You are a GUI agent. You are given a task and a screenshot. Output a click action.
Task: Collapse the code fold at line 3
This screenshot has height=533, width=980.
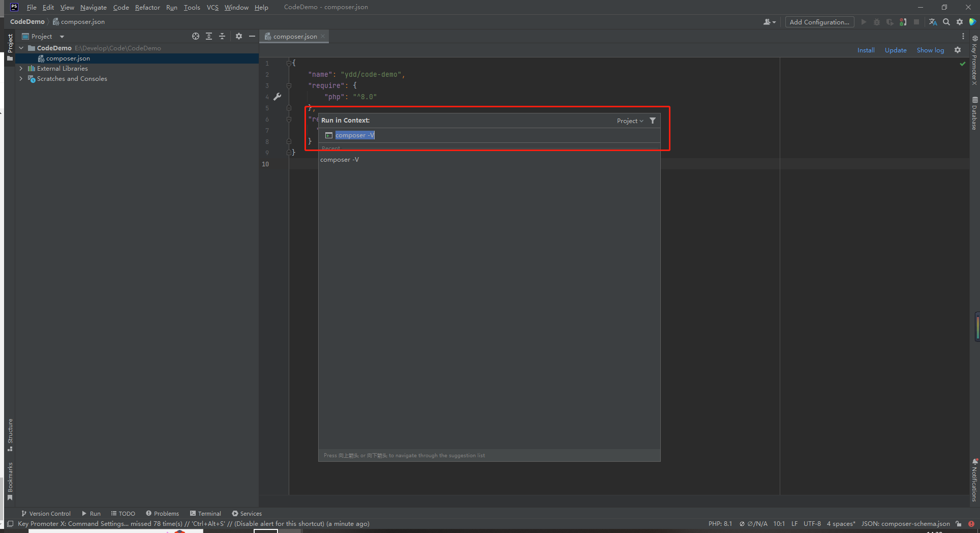point(289,85)
